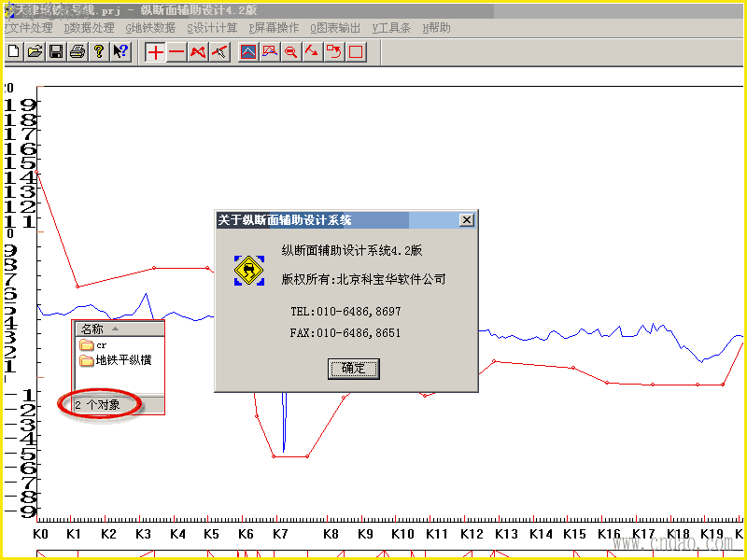Select the red minus remove-point tool
The width and height of the screenshot is (747, 560).
point(176,52)
